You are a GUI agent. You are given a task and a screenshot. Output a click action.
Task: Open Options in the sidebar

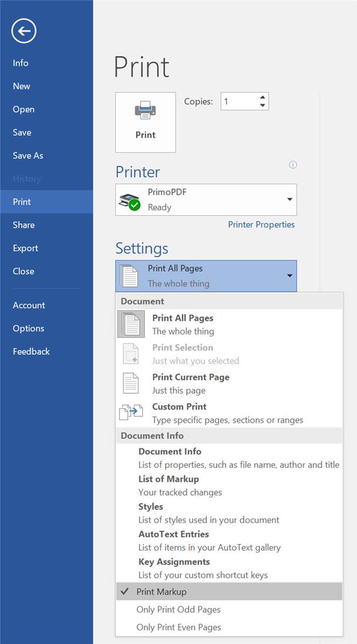point(47,328)
